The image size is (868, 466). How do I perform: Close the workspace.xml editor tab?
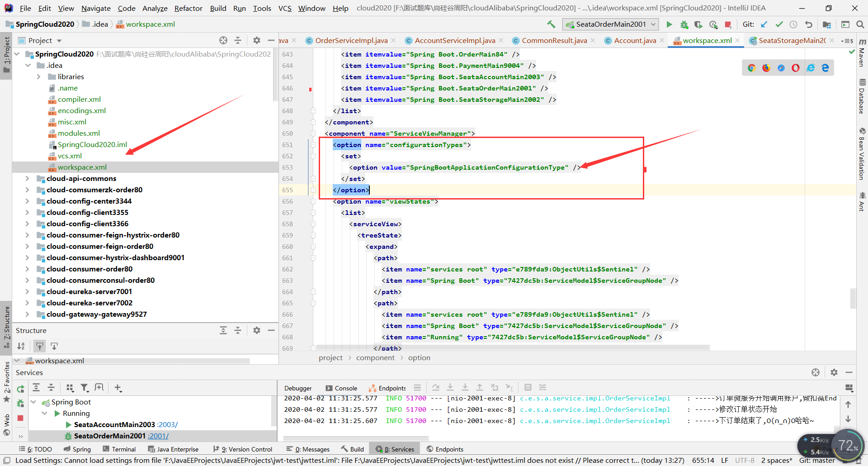coord(738,40)
